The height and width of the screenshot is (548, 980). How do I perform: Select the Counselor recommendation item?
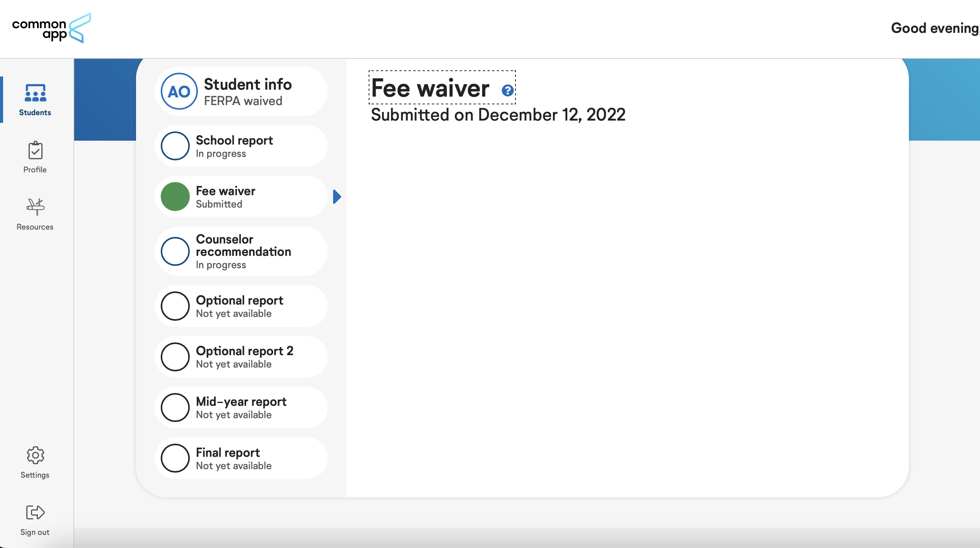click(242, 251)
